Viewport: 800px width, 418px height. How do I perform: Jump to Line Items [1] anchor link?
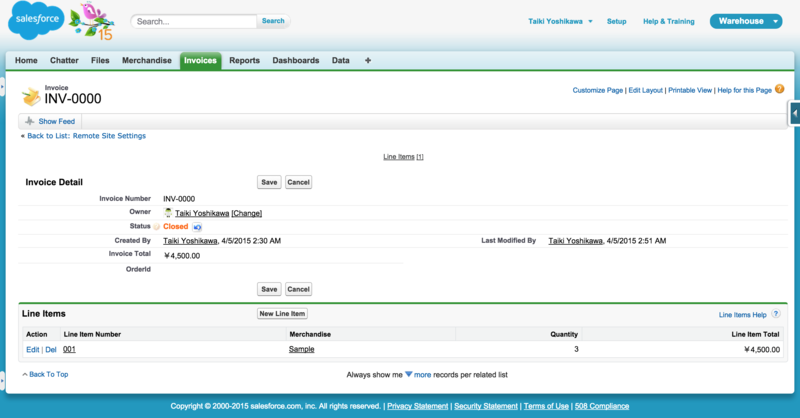click(403, 157)
